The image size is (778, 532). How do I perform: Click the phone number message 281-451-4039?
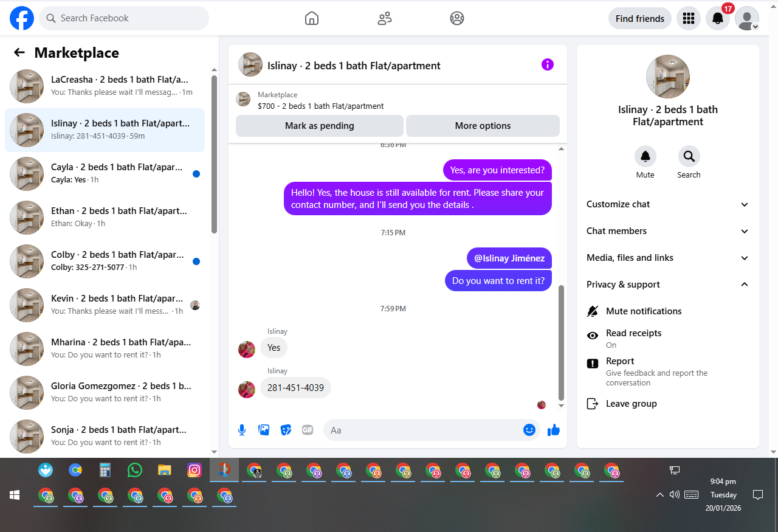(x=295, y=387)
